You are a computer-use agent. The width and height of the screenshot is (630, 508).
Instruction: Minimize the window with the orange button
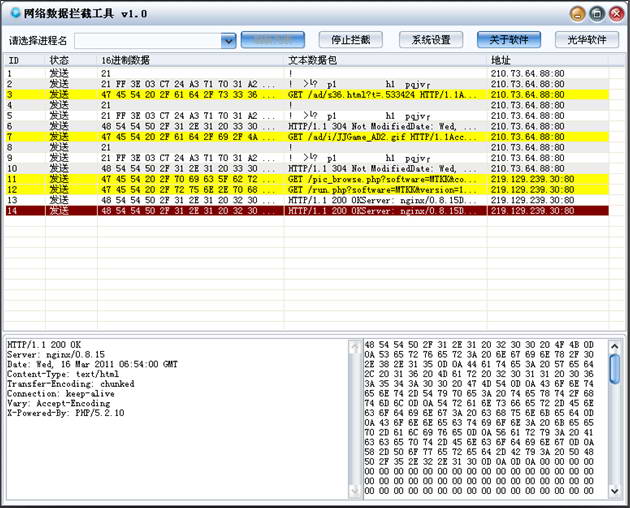(578, 14)
